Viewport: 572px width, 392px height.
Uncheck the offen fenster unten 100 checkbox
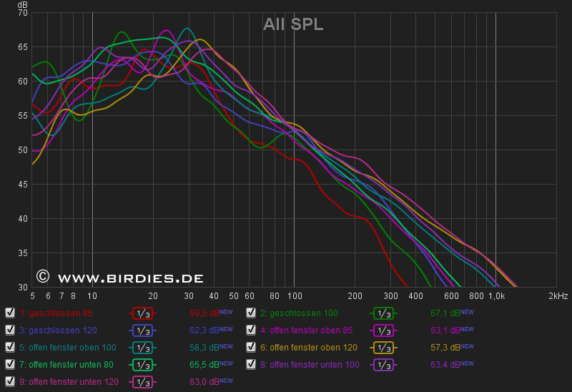click(251, 364)
